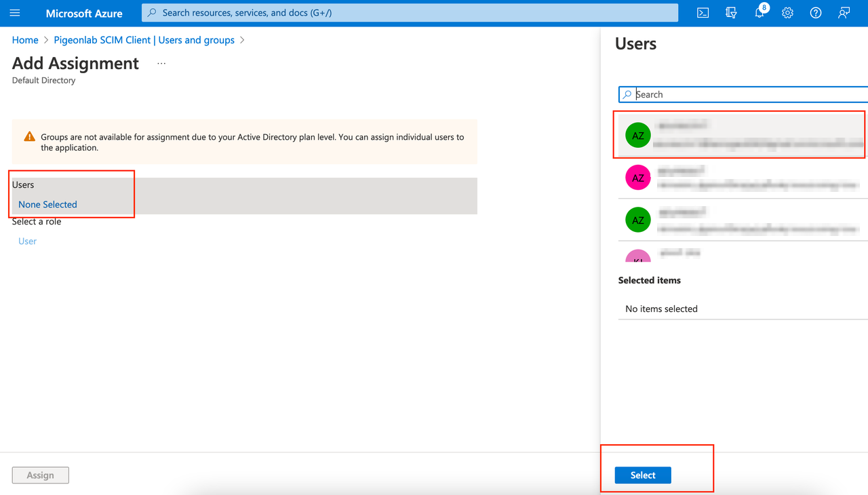Click the 'No items selected' text
Screen dimensions: 868x495
coord(661,309)
